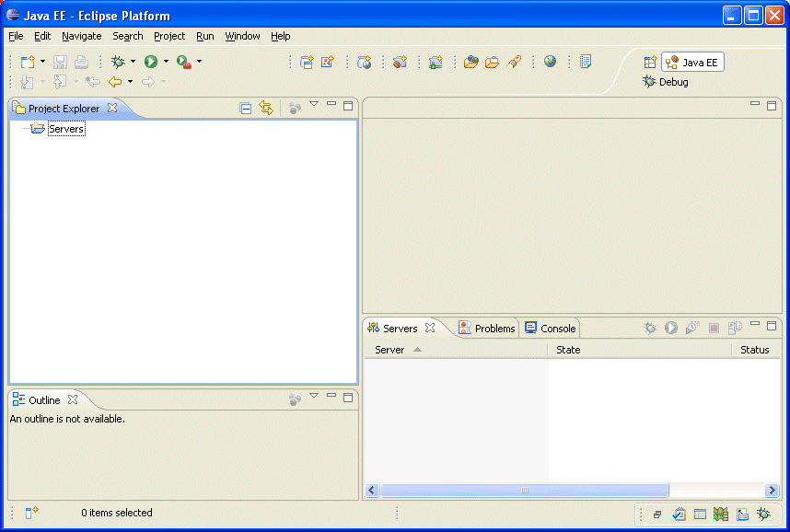Open the New wizard dropdown arrow

(x=42, y=62)
